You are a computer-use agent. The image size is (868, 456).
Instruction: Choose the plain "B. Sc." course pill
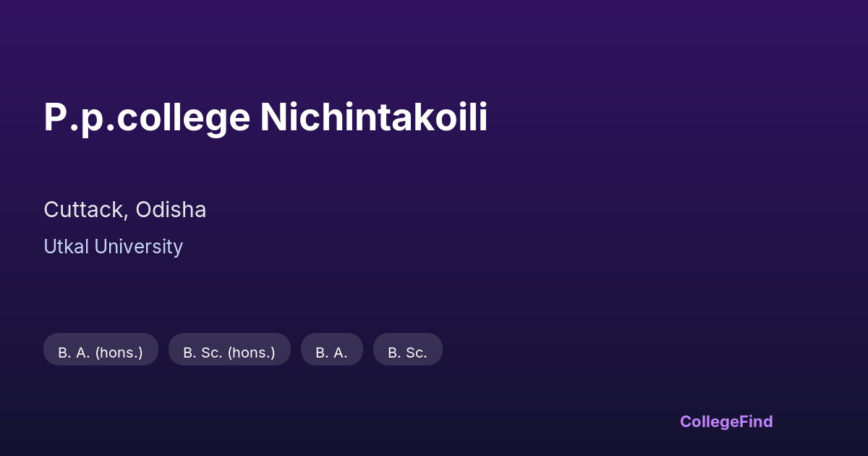point(407,352)
